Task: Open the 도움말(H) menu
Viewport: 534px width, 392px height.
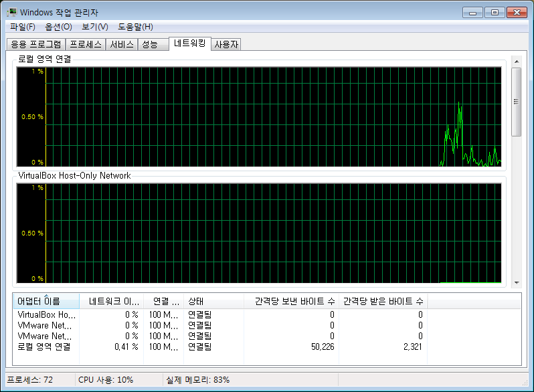Action: (x=136, y=27)
